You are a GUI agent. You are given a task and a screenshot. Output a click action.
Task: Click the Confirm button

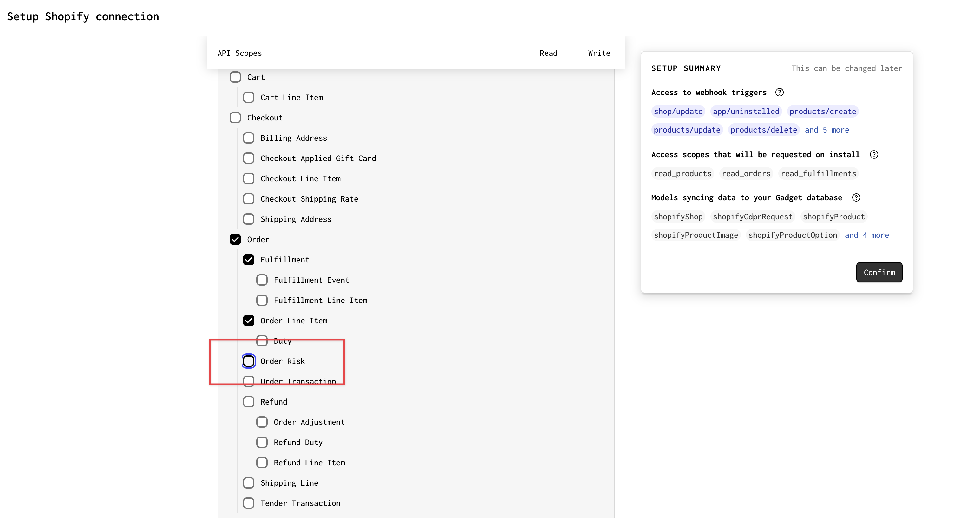click(x=879, y=272)
